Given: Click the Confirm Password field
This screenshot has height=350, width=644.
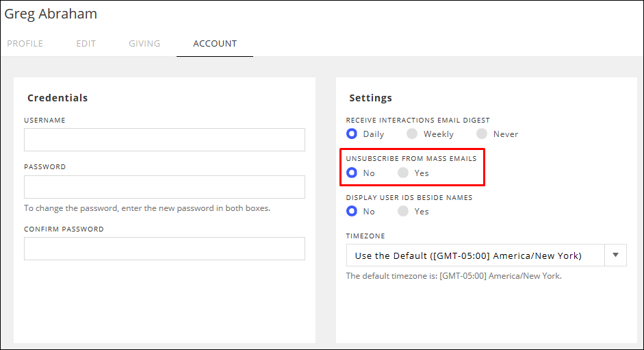Looking at the screenshot, I should pyautogui.click(x=164, y=249).
